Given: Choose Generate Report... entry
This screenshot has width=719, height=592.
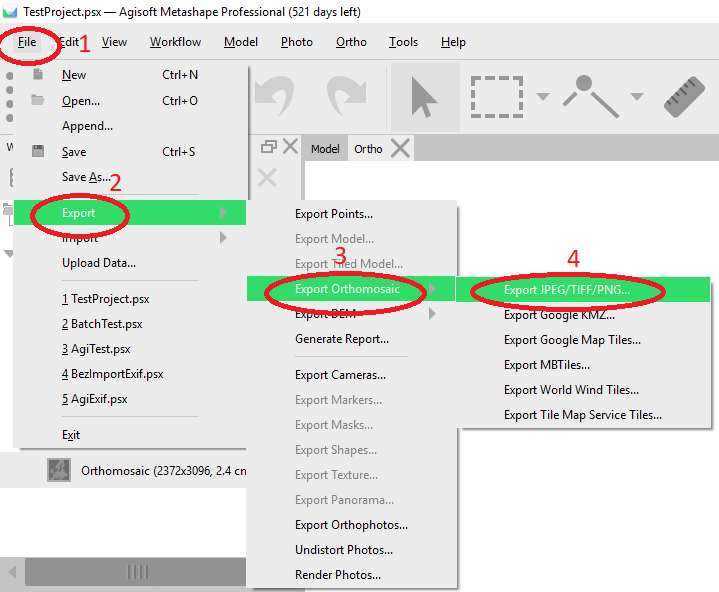Looking at the screenshot, I should (x=352, y=339).
